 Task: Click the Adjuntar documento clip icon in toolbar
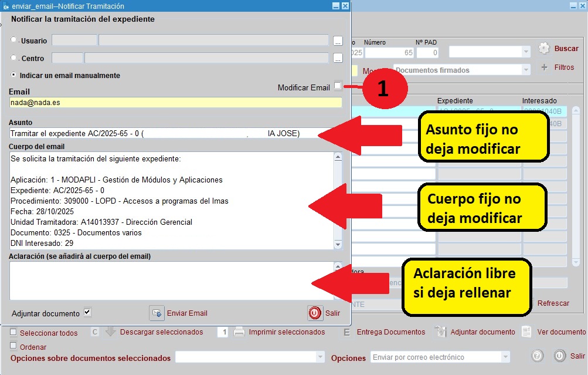coord(440,332)
